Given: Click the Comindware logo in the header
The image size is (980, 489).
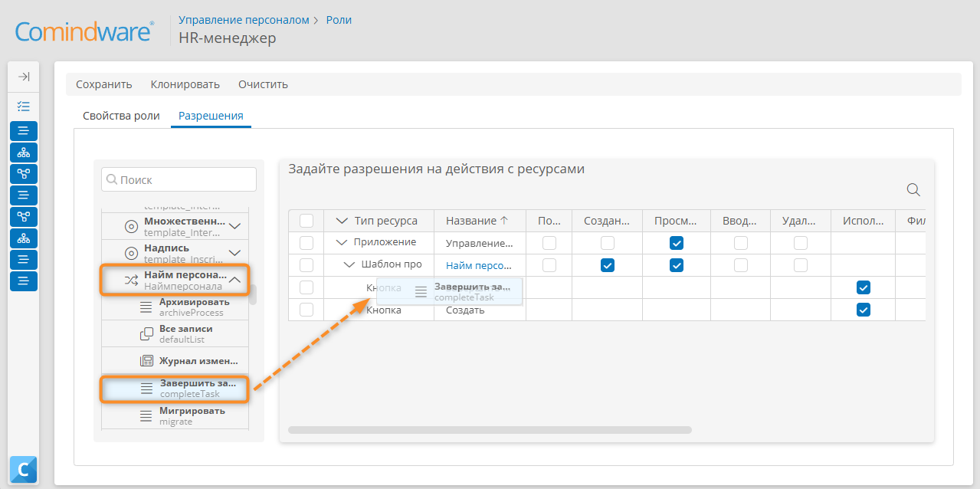Looking at the screenshot, I should (85, 31).
